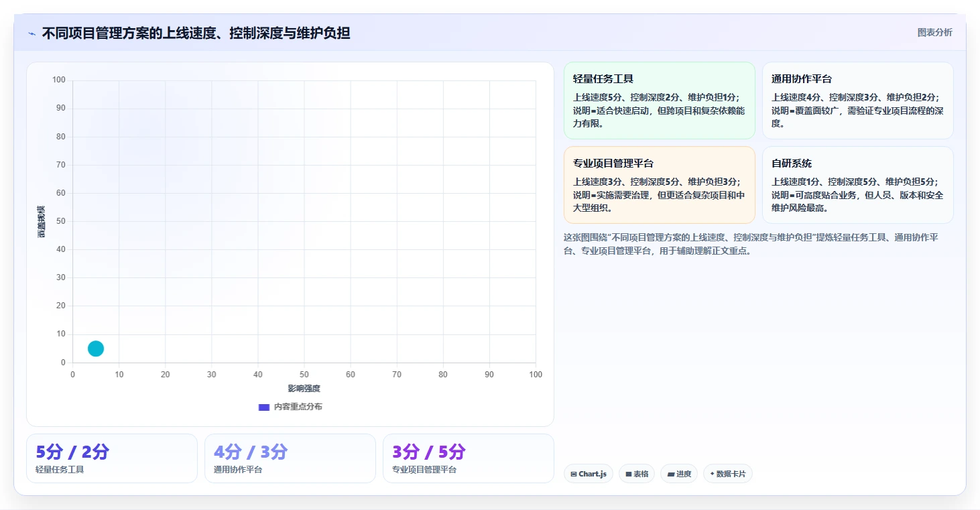Click the 进度 tag
980x510 pixels.
pyautogui.click(x=679, y=474)
